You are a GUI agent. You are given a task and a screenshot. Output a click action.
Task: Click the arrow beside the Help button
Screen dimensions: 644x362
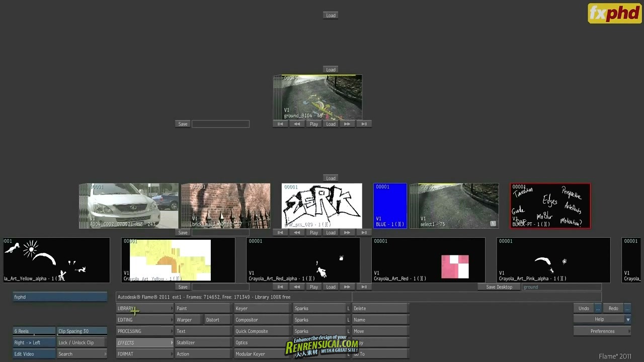click(x=628, y=320)
